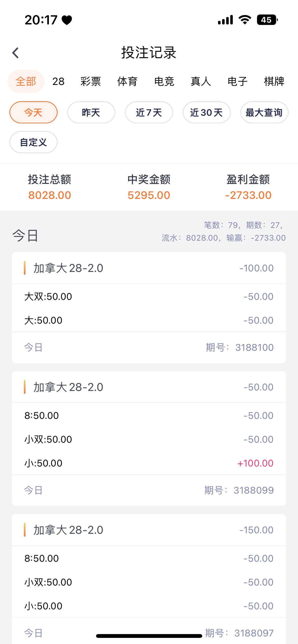
Task: Tap the cellular signal icon
Action: click(x=225, y=20)
